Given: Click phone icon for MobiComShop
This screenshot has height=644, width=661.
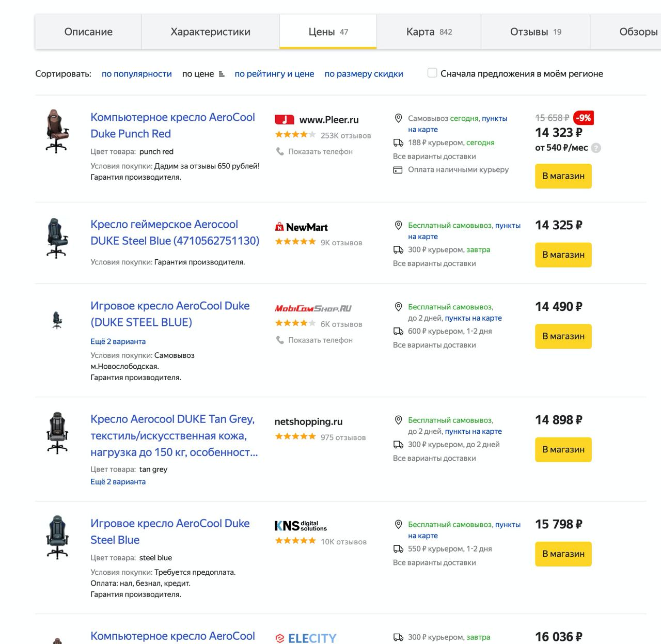Looking at the screenshot, I should (x=280, y=340).
